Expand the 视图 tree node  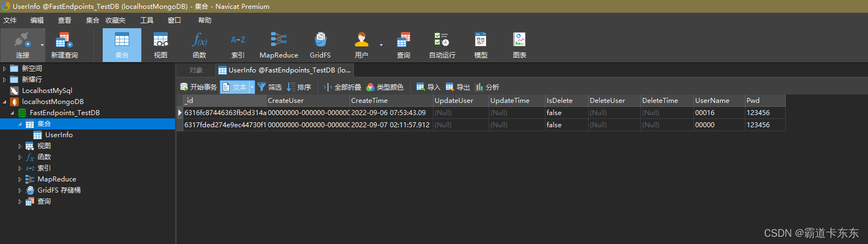coord(20,146)
